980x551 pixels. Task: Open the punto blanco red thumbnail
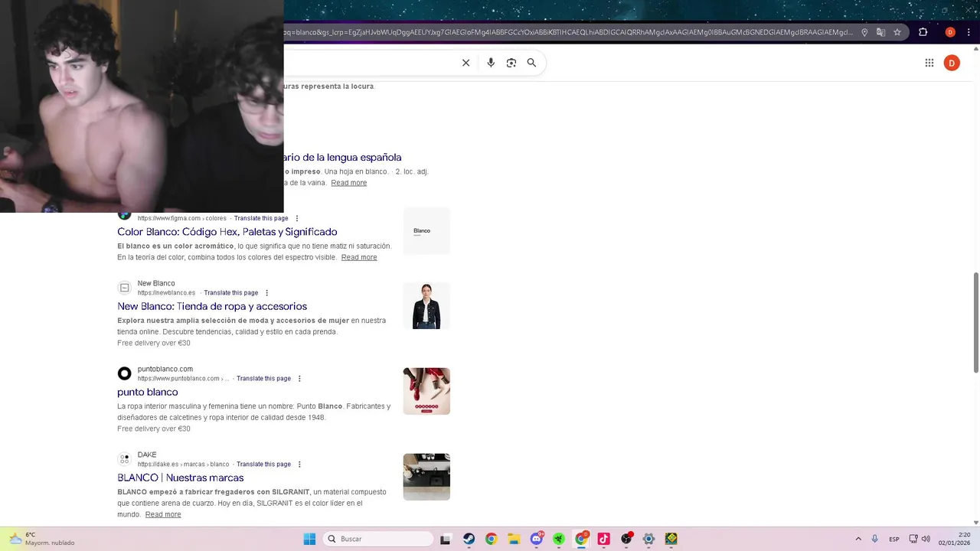coord(426,391)
